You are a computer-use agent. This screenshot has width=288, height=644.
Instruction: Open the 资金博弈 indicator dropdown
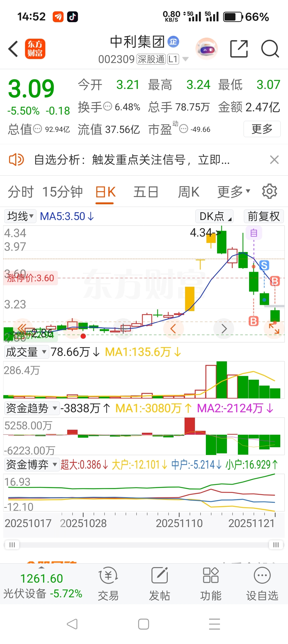coord(32,465)
